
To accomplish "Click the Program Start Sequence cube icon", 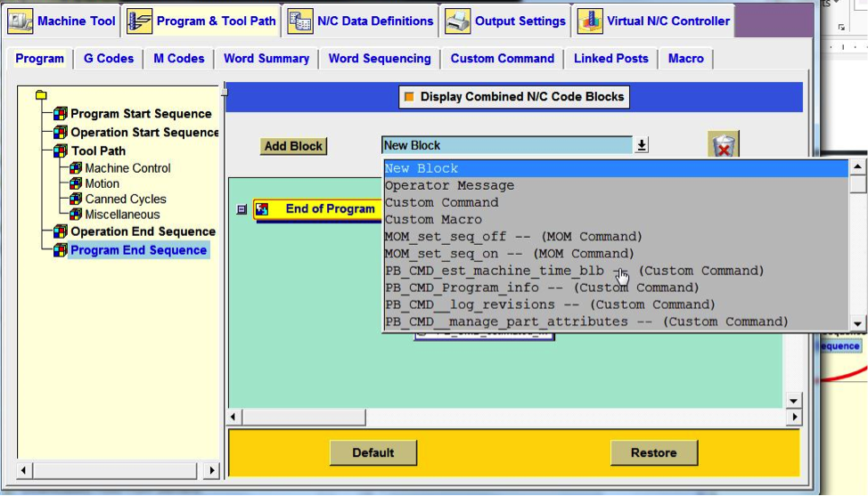I will pos(61,114).
